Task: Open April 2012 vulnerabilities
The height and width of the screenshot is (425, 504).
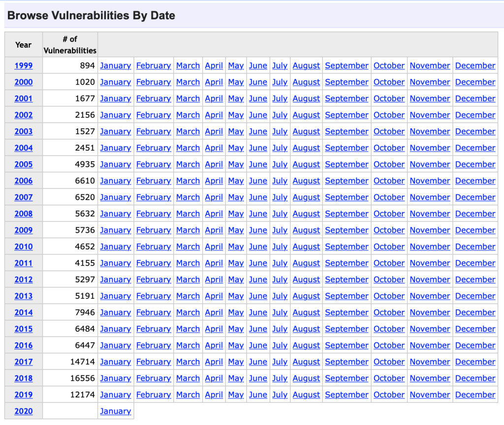Action: click(214, 280)
